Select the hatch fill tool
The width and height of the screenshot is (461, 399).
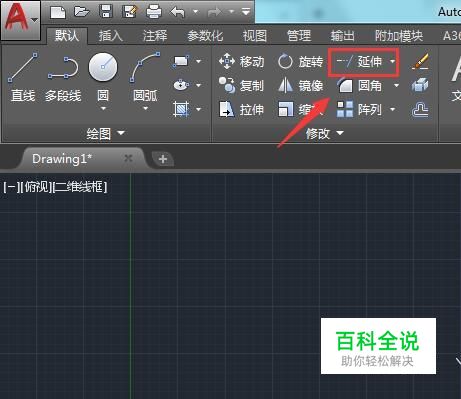[x=181, y=109]
